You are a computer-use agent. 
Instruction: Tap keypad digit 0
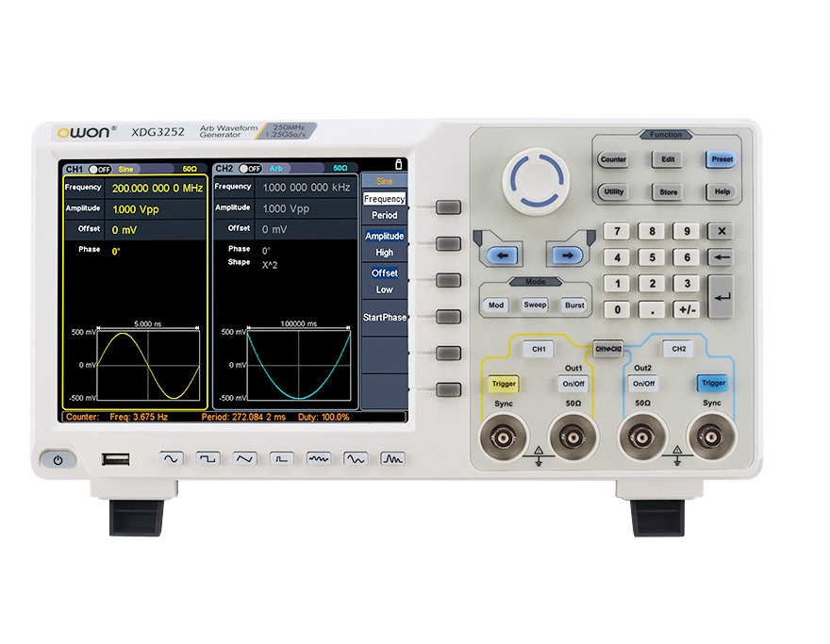[617, 309]
